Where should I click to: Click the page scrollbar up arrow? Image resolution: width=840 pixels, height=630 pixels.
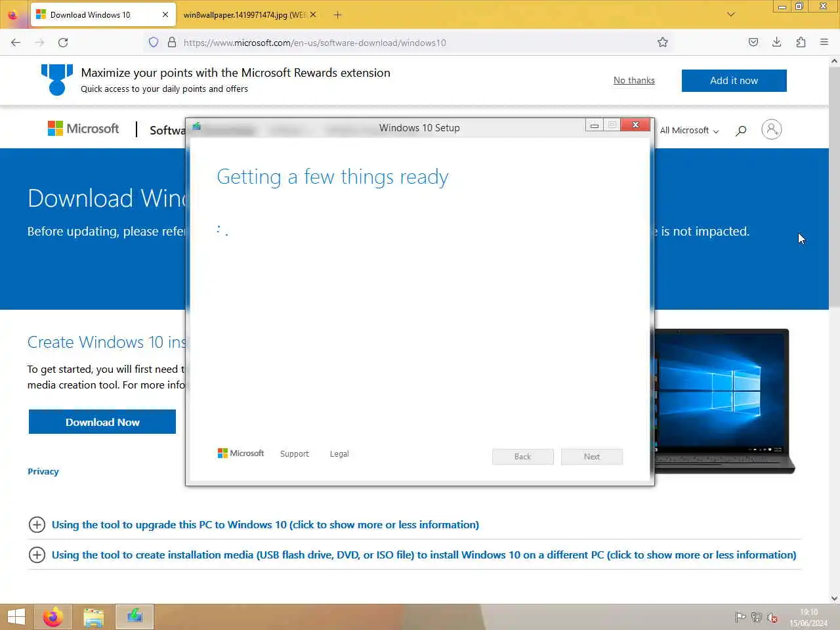click(x=834, y=61)
